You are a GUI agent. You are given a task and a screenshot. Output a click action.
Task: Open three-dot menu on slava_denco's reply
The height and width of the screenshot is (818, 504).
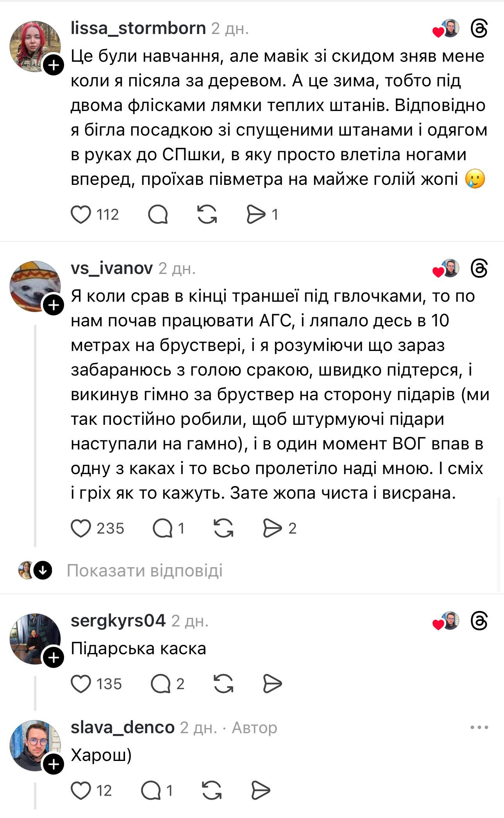479,728
